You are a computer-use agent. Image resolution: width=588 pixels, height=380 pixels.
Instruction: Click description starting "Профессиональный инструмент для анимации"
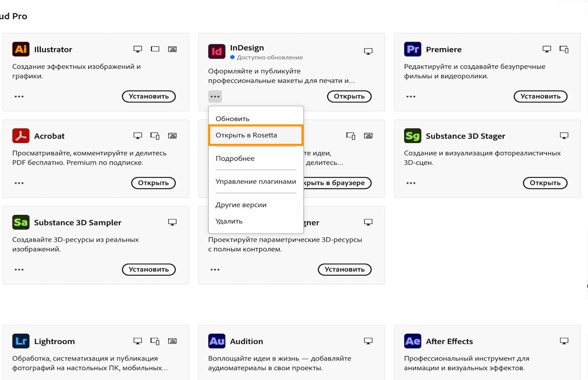pyautogui.click(x=467, y=363)
